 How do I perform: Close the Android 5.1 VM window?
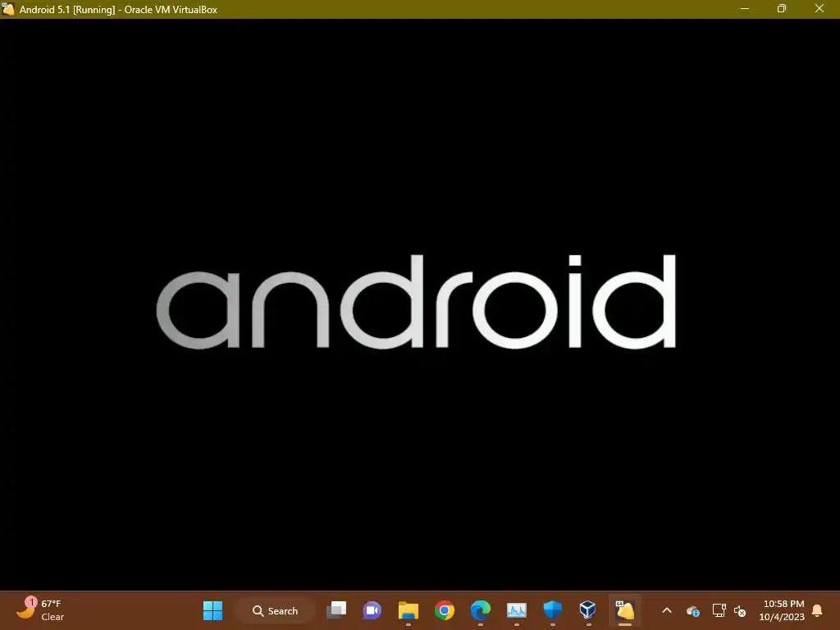pyautogui.click(x=819, y=8)
